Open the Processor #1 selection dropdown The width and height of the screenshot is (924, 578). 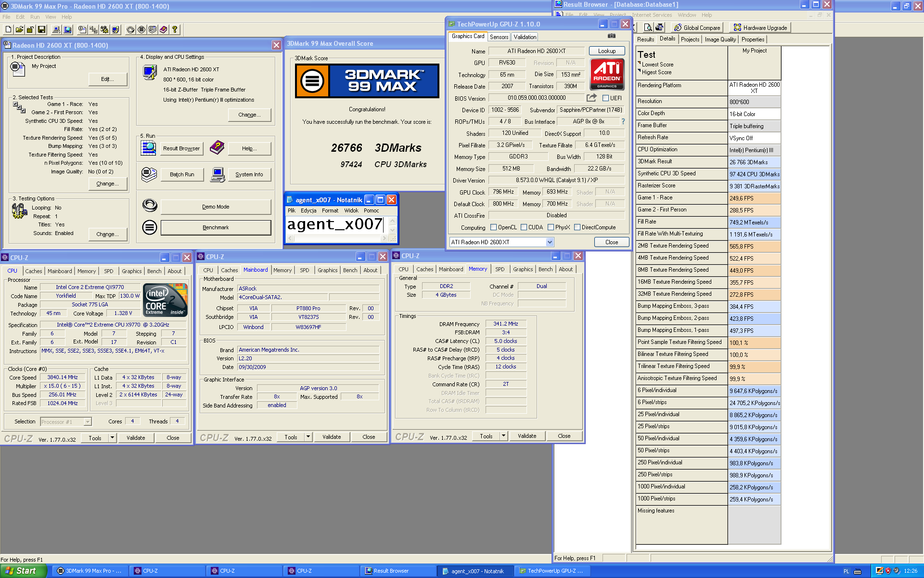pyautogui.click(x=88, y=422)
